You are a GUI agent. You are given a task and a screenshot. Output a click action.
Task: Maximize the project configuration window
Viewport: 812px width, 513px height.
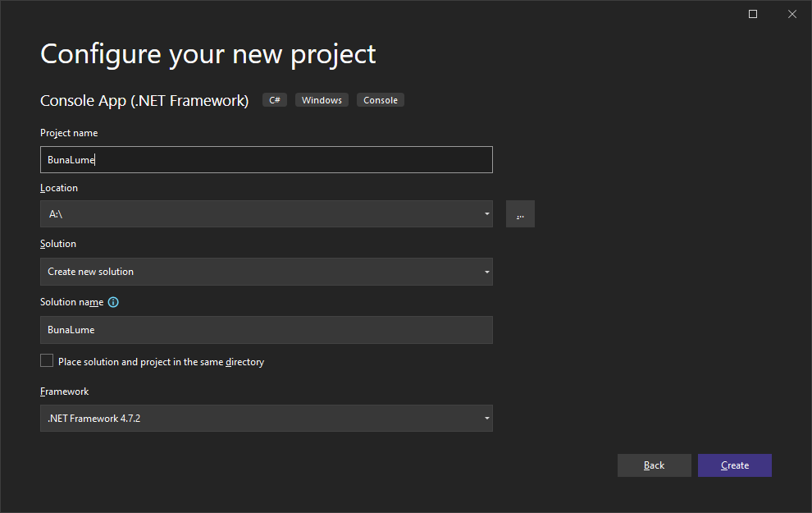[x=753, y=14]
